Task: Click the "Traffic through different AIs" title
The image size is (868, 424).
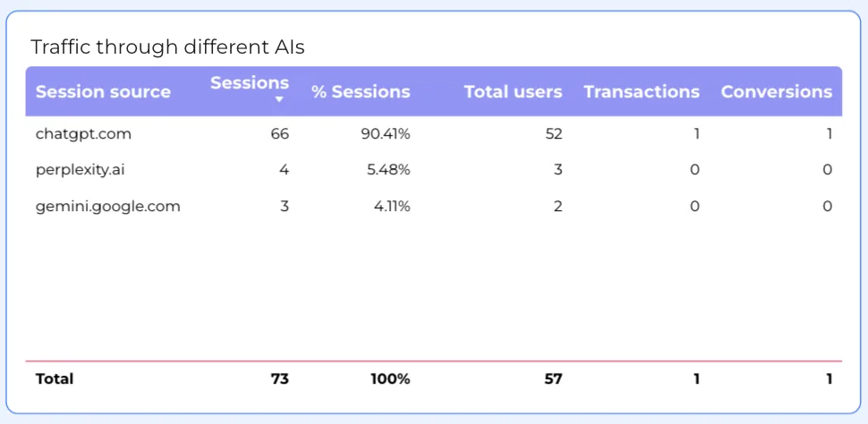Action: click(x=167, y=47)
